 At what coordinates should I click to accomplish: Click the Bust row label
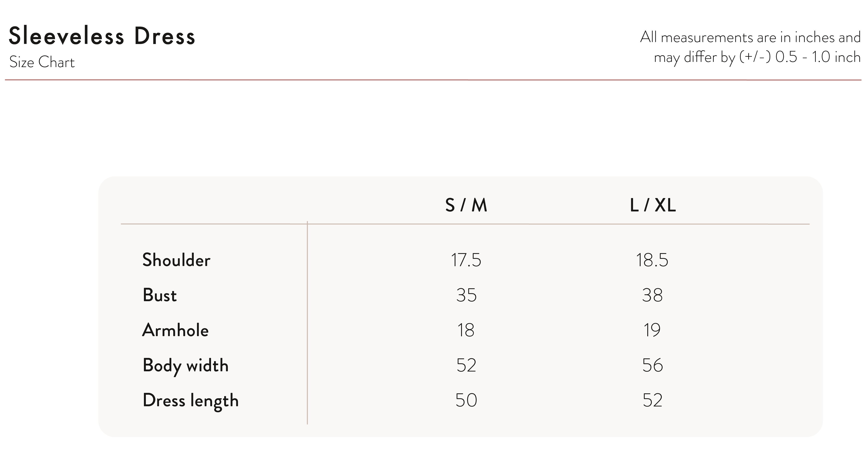[160, 295]
